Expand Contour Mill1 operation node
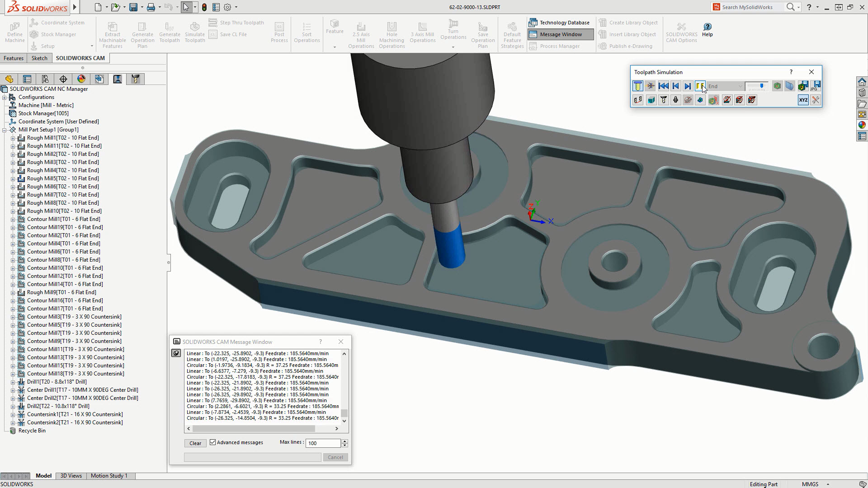The height and width of the screenshot is (488, 868). coord(13,220)
